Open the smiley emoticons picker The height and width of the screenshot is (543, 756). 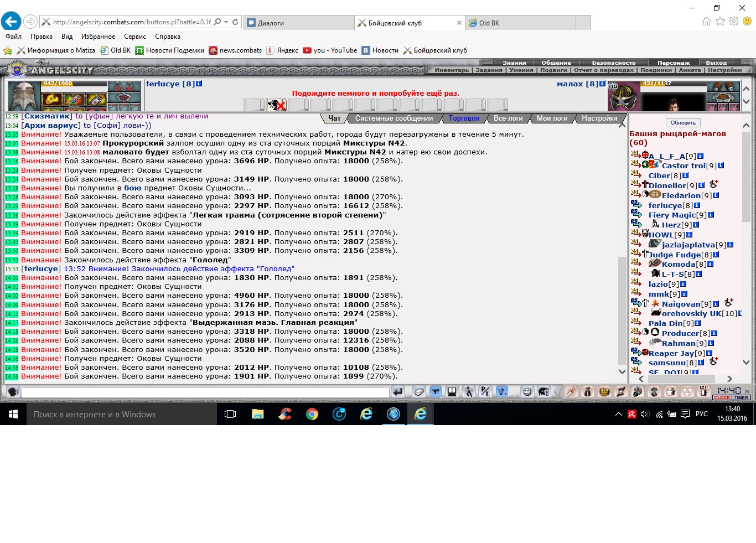pos(527,392)
